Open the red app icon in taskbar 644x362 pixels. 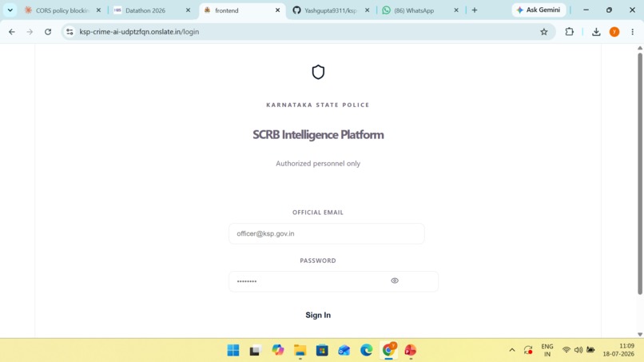(x=411, y=350)
